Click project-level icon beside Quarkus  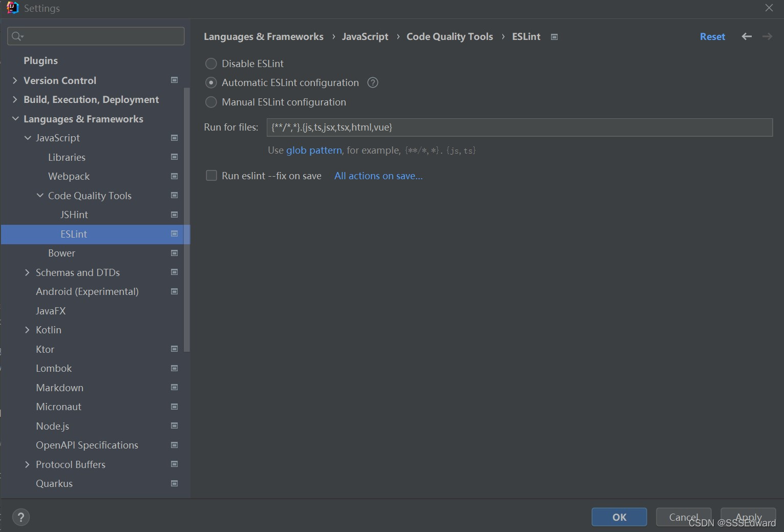(x=174, y=483)
